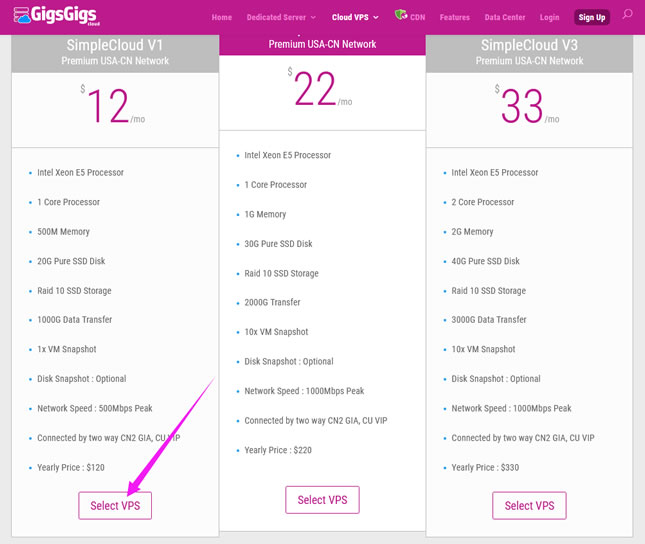Click the CDN icon in navigation
645x544 pixels.
(x=400, y=15)
